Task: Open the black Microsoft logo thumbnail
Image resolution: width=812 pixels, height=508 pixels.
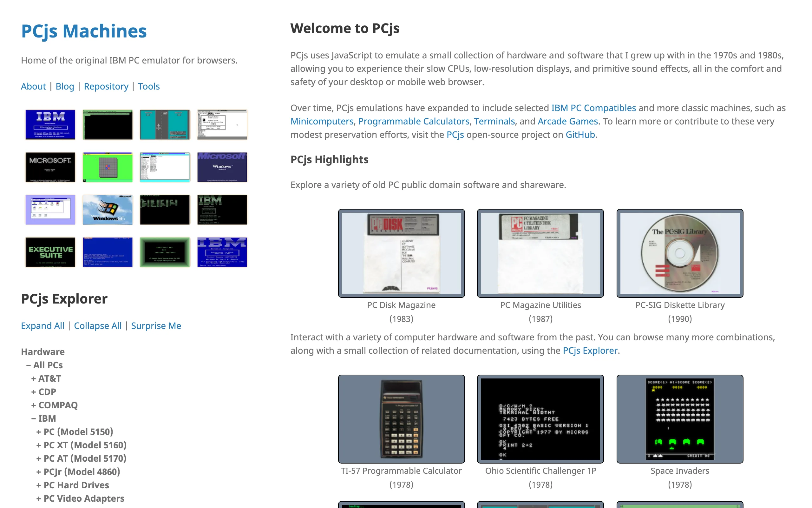Action: tap(50, 167)
